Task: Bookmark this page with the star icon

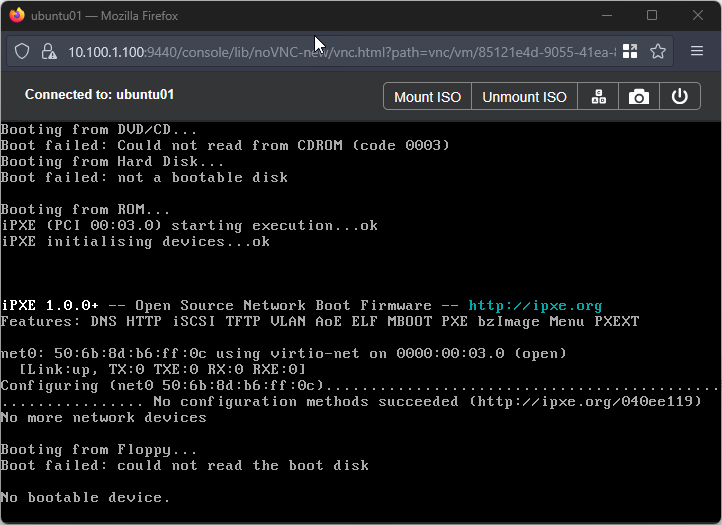Action: [657, 51]
